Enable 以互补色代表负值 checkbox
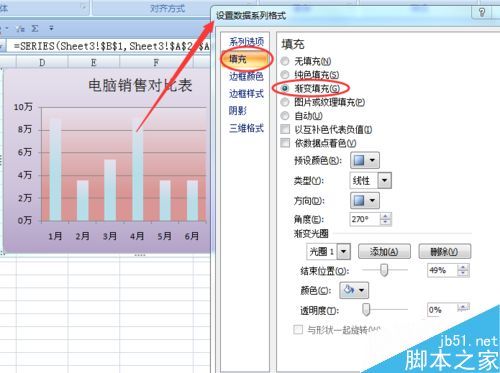The height and width of the screenshot is (373, 500). click(285, 129)
